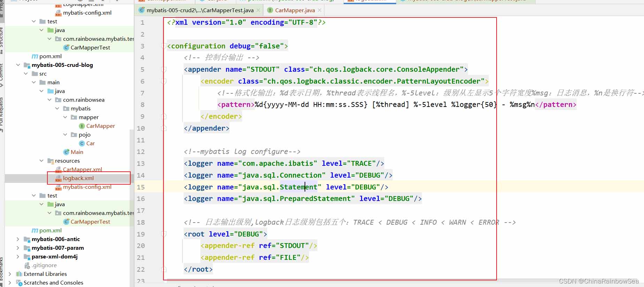The width and height of the screenshot is (644, 287).
Task: Click the project tree vertical scrollbar
Action: (132, 205)
